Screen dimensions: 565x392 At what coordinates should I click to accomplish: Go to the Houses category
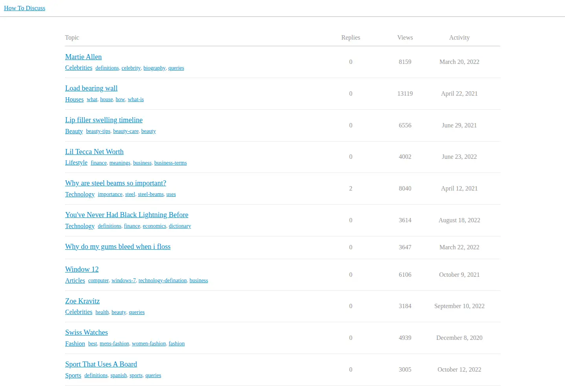pos(74,100)
